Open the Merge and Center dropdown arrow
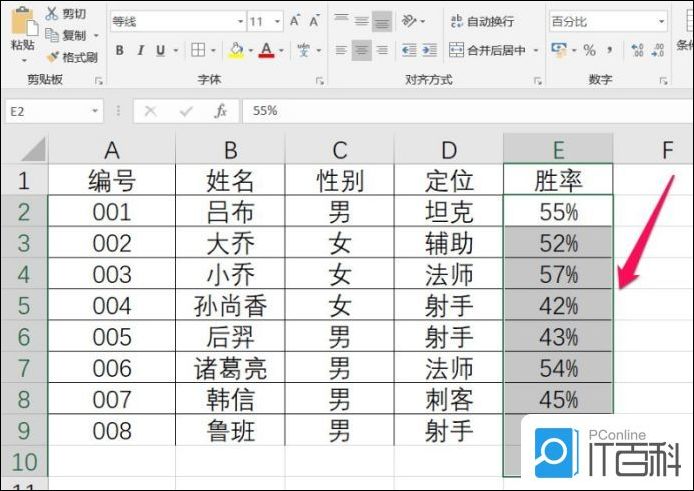 [536, 50]
